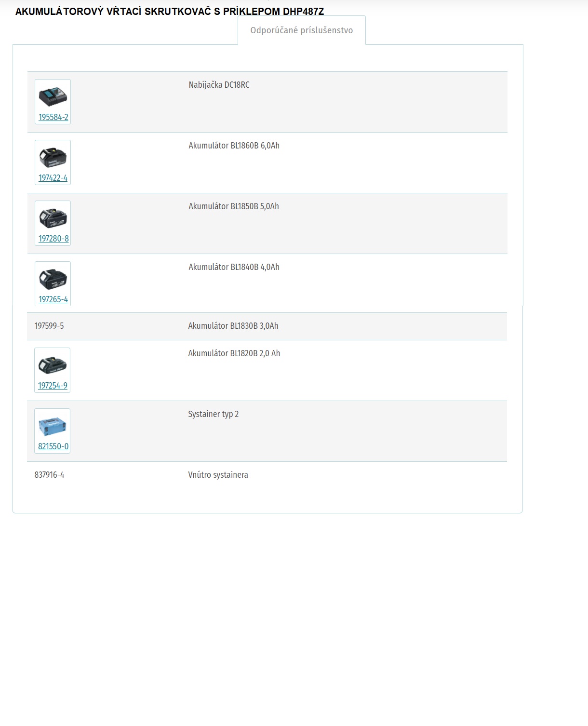Viewport: 588px width, 726px height.
Task: Select the text Akumulátor BL1840B 4,0Ah
Action: point(234,267)
